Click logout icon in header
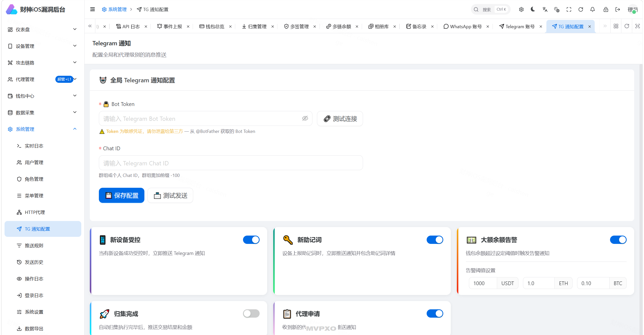 click(x=618, y=9)
